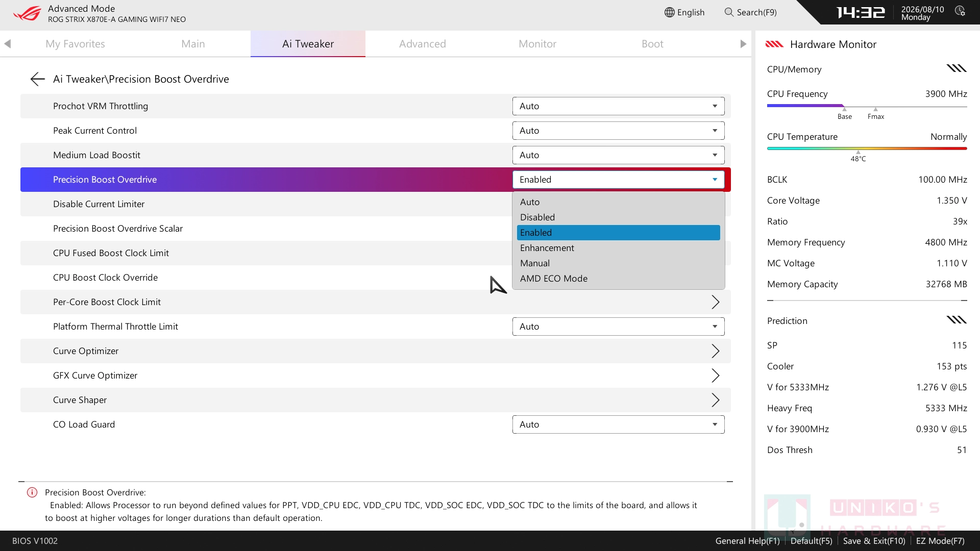
Task: Switch to the My Favorites tab
Action: tap(75, 44)
